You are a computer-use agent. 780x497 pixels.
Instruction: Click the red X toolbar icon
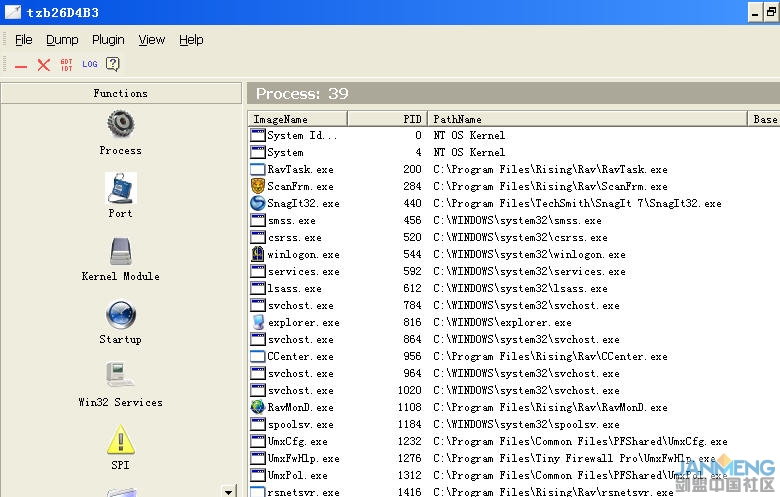[43, 65]
